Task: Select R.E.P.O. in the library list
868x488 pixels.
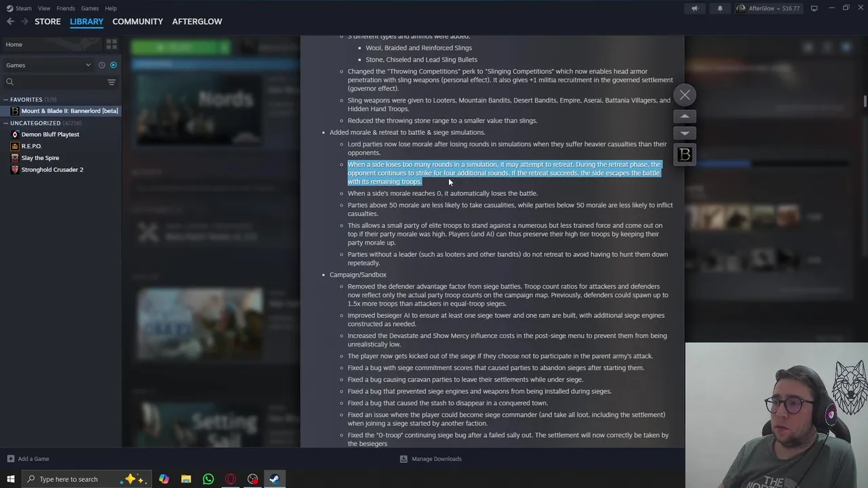Action: pos(31,146)
